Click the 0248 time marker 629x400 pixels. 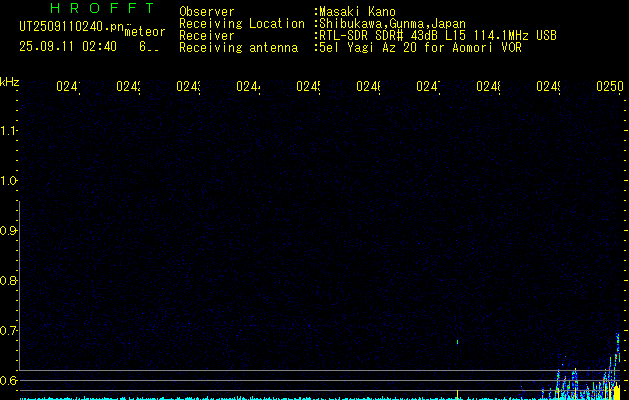[x=488, y=86]
